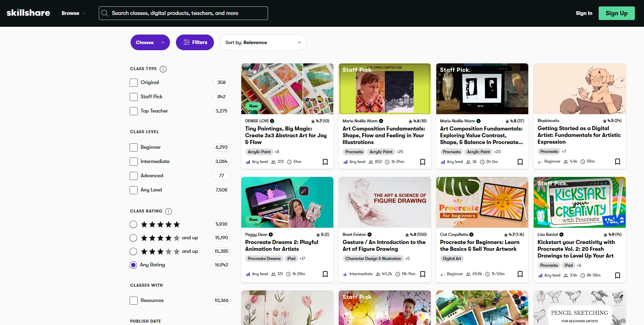Click the Sign In link
Viewport: 644px width, 325px height.
584,13
